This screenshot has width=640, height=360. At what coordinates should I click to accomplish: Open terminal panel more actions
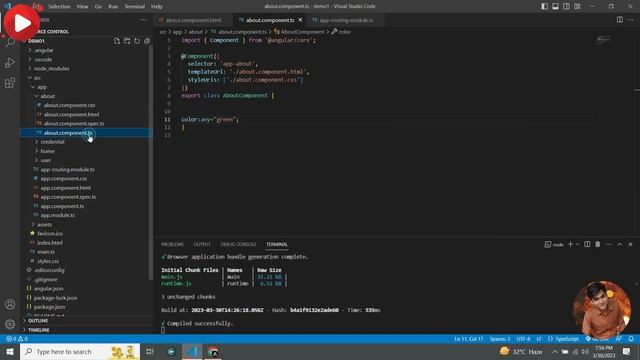(609, 244)
